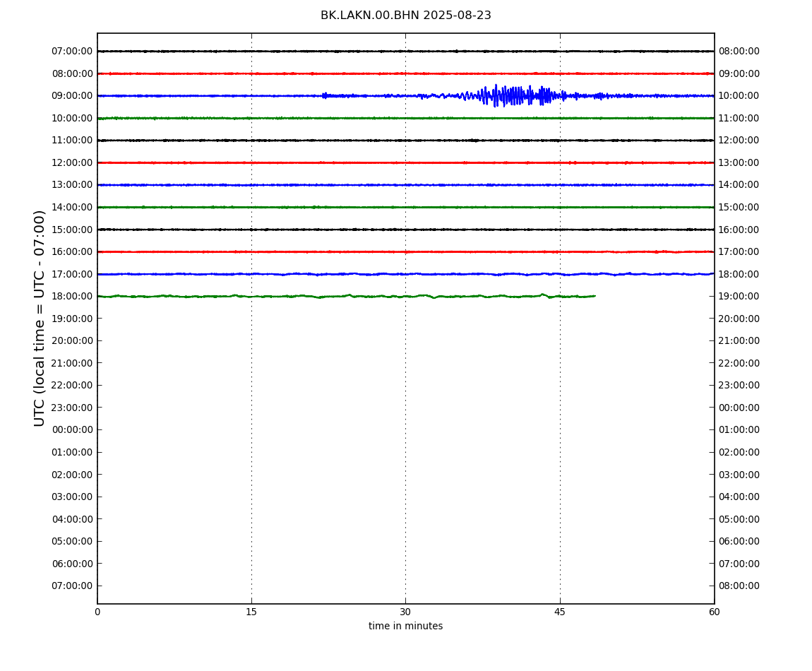
Task: Click the red trace on the 12:00:00 UTC row
Action: [405, 162]
